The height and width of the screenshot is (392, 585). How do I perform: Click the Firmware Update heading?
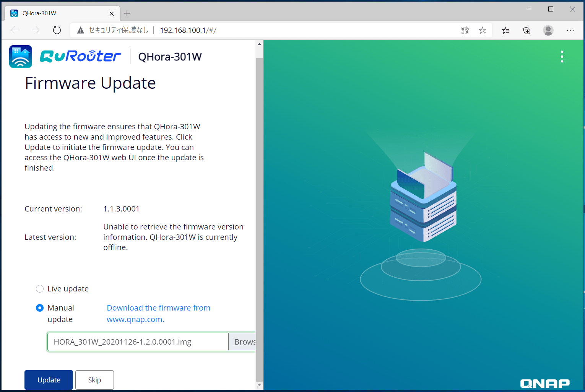90,83
